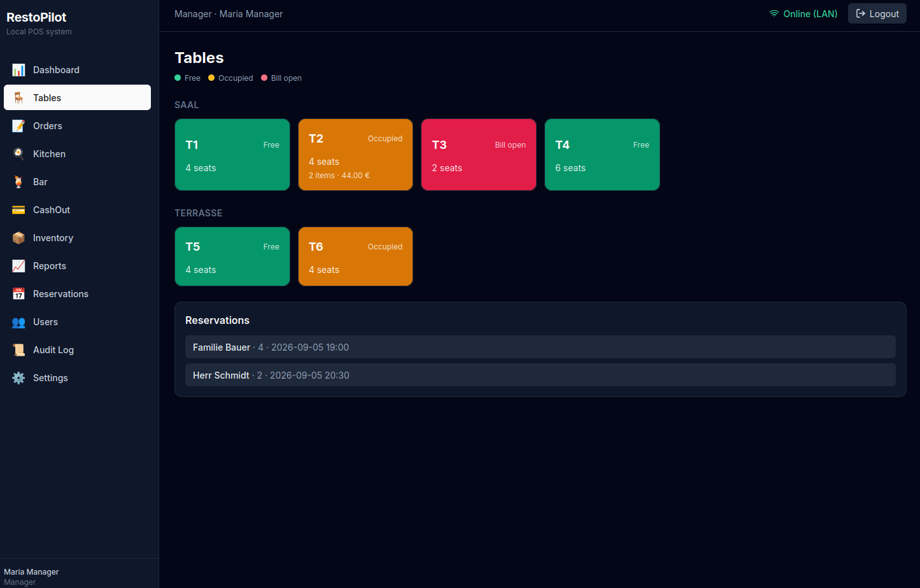
Task: Open free table T1 card
Action: 232,155
